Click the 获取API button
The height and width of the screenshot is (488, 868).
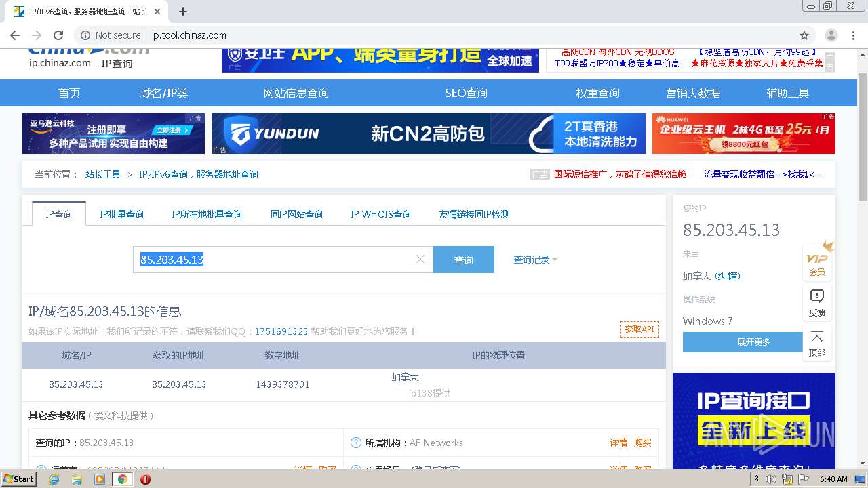coord(639,329)
